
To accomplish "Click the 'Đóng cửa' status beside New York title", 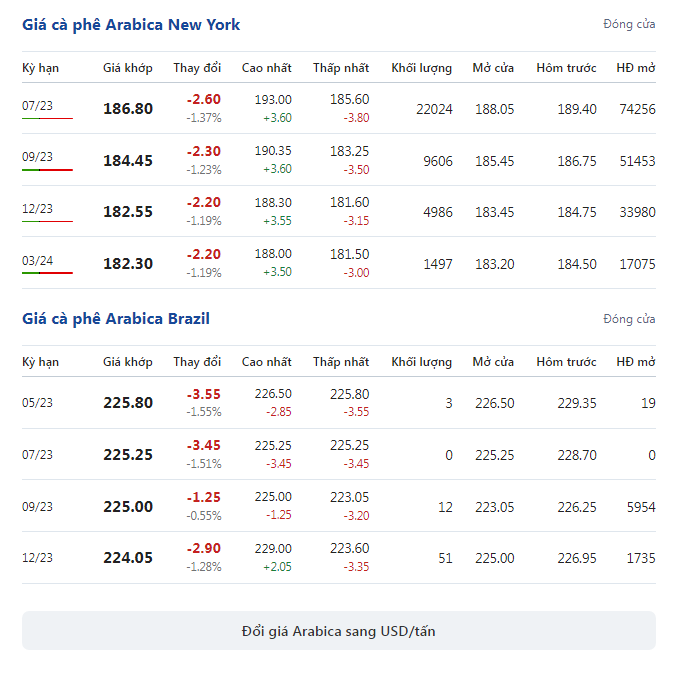I will click(x=629, y=24).
